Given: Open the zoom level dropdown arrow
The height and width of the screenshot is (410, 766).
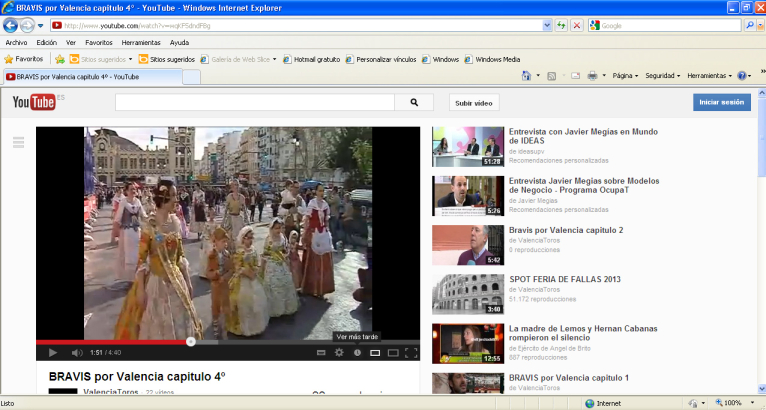Looking at the screenshot, I should [752, 403].
